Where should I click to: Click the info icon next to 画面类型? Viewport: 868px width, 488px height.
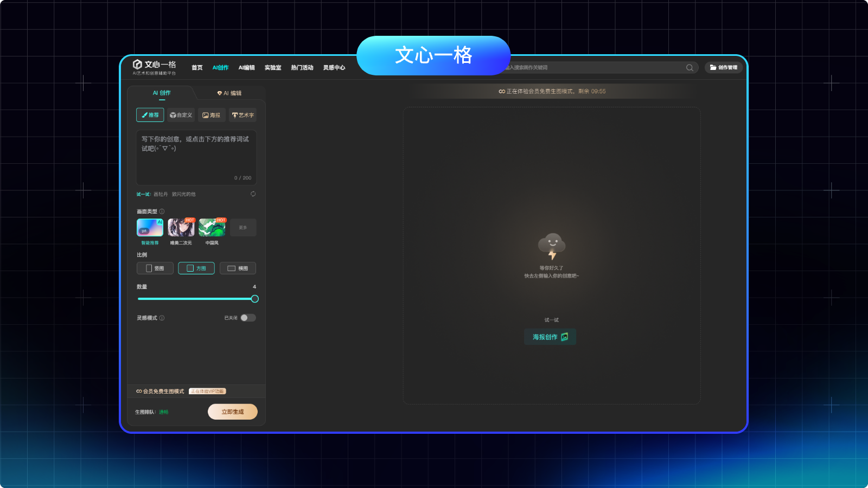coord(162,211)
